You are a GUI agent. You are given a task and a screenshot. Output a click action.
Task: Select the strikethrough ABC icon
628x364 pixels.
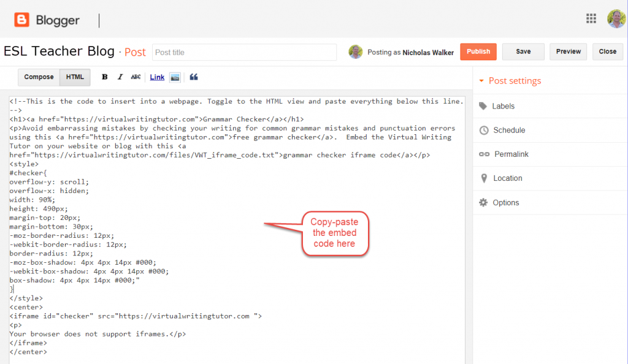pyautogui.click(x=136, y=77)
